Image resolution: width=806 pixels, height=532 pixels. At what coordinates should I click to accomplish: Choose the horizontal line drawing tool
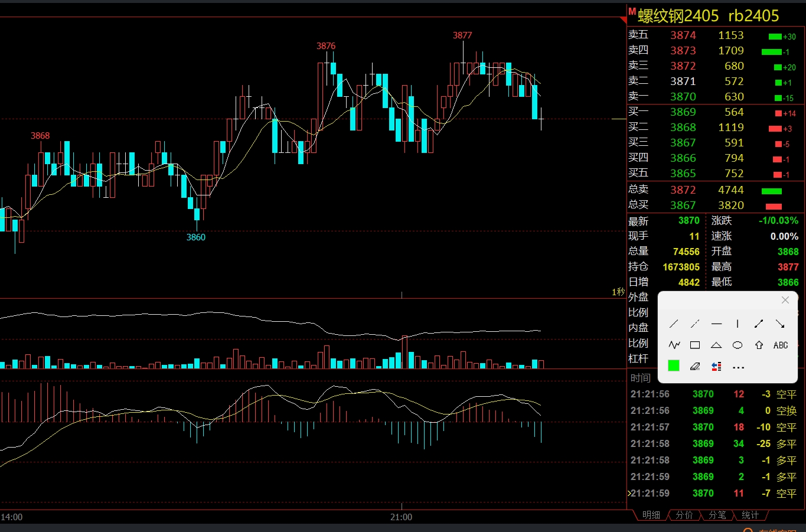[716, 324]
